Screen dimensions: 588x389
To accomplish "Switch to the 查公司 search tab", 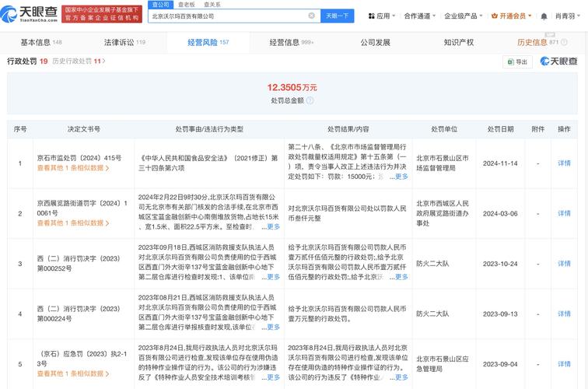I will pos(160,5).
